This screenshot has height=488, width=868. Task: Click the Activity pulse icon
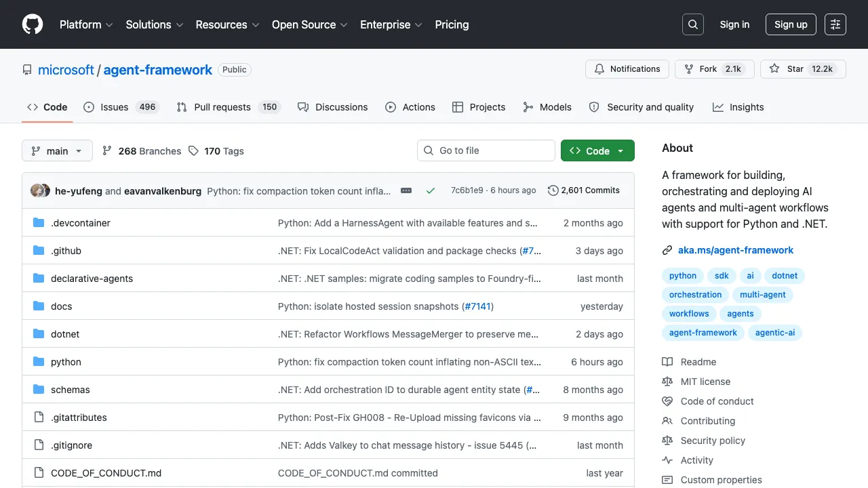point(667,460)
